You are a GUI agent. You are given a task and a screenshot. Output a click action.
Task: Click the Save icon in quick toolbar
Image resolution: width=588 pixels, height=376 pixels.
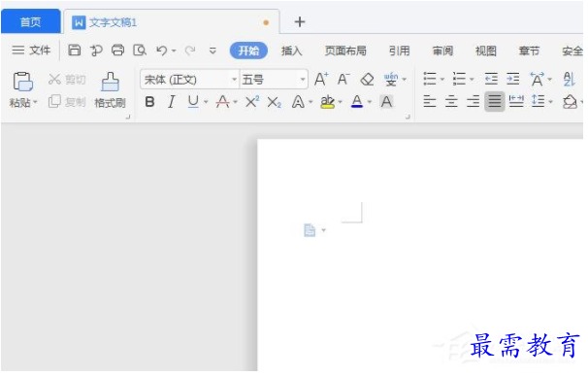click(x=75, y=50)
